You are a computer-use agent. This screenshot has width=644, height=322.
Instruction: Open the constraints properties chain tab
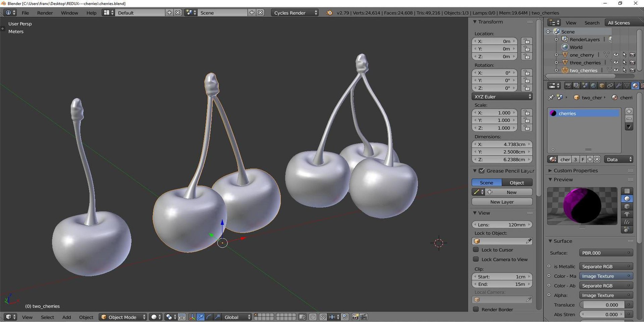pyautogui.click(x=610, y=86)
